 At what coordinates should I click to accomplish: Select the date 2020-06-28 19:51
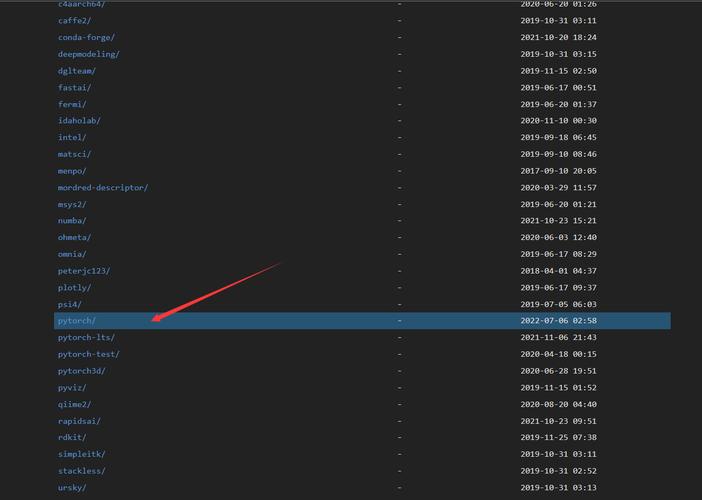click(558, 371)
